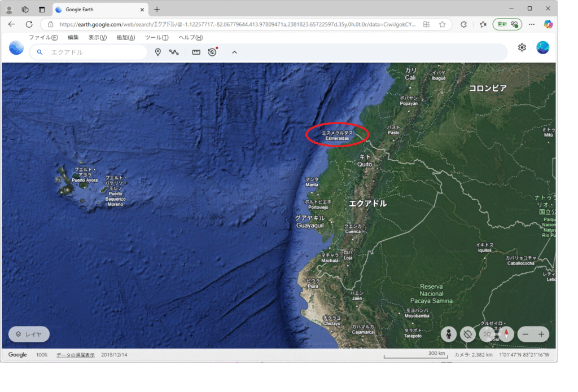The height and width of the screenshot is (392, 578).
Task: Open the 編集 menu
Action: (x=73, y=37)
